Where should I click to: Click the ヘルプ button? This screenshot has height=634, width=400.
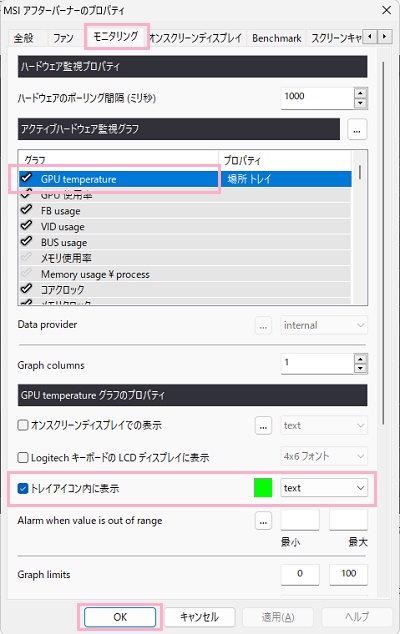357,617
